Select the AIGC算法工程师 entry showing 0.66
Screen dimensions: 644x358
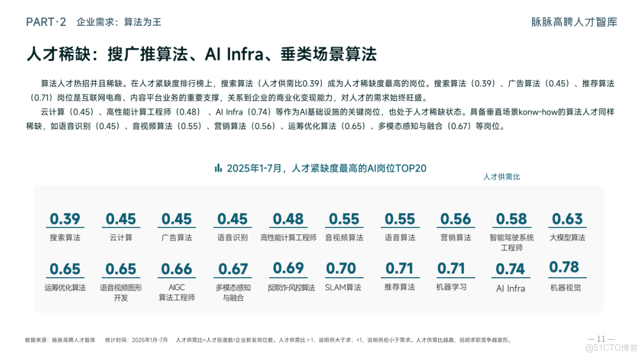(177, 276)
